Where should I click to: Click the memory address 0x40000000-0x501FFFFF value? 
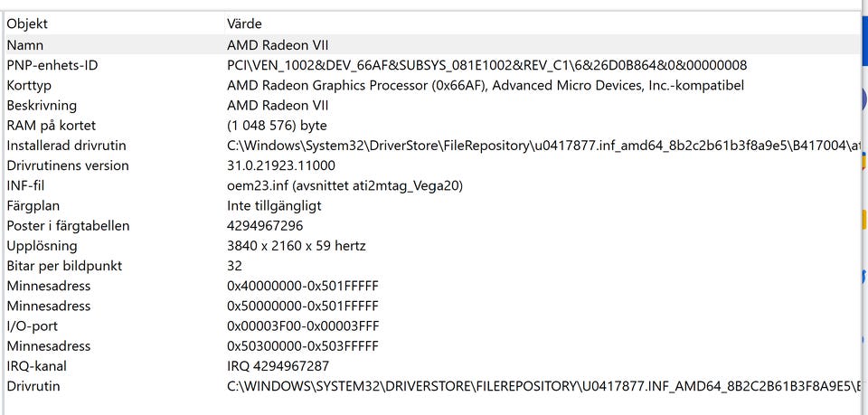[303, 286]
